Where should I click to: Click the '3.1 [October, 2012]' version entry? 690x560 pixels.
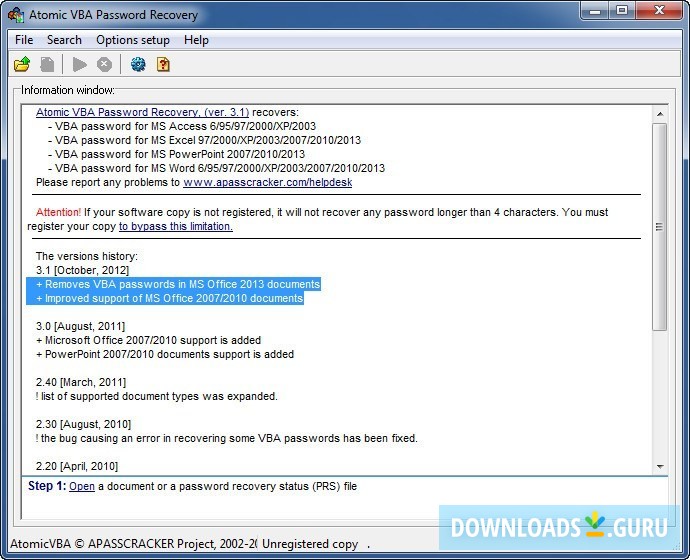pyautogui.click(x=82, y=270)
